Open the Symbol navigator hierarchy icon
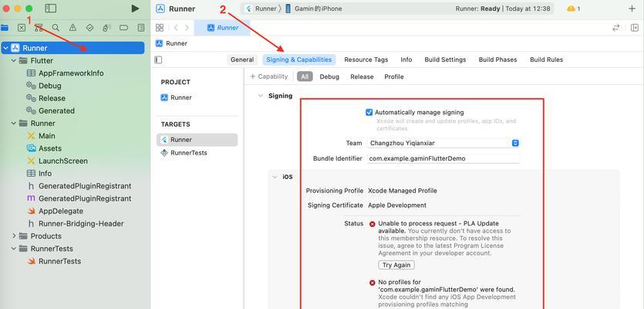 tap(39, 28)
